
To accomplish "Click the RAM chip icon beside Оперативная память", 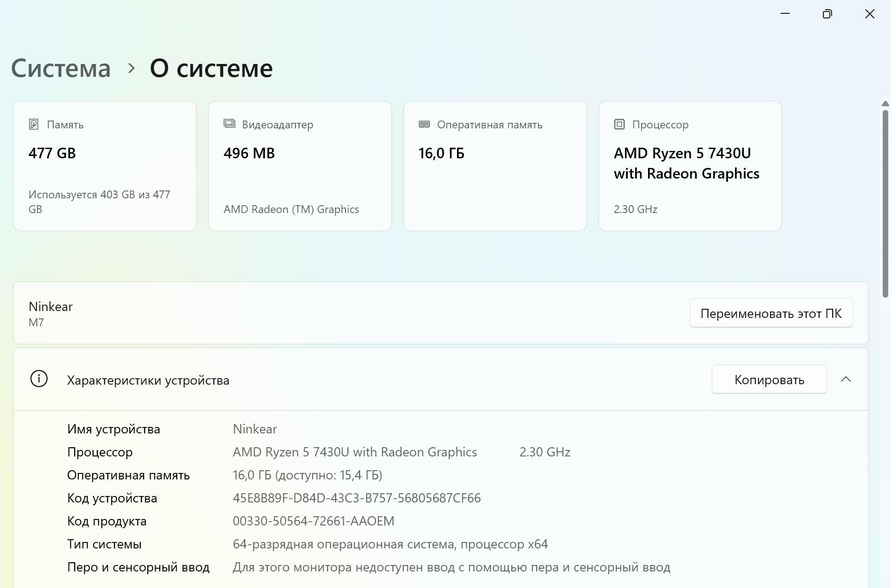I will [424, 124].
